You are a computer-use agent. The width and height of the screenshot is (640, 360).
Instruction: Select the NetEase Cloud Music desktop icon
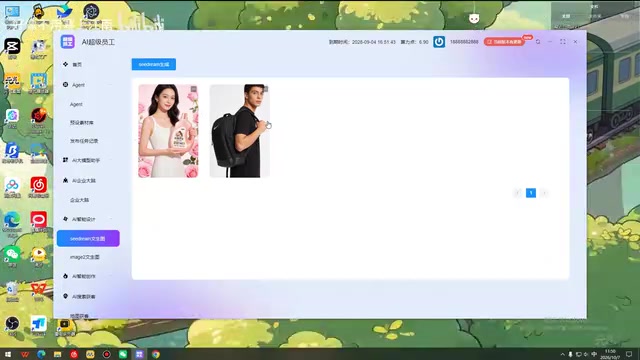pyautogui.click(x=39, y=188)
